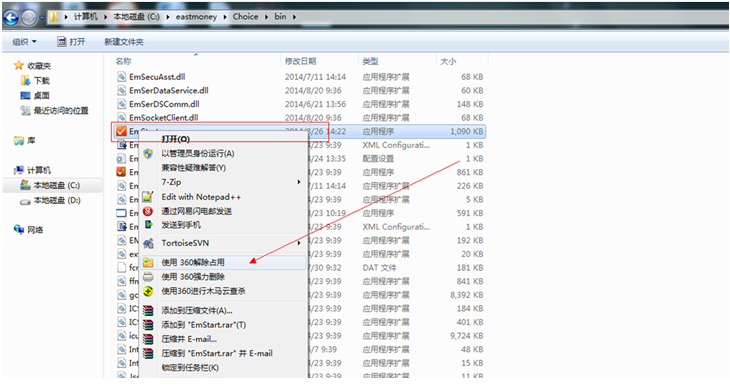This screenshot has height=390, width=730.
Task: Navigate to Choice in address bar
Action: (245, 17)
